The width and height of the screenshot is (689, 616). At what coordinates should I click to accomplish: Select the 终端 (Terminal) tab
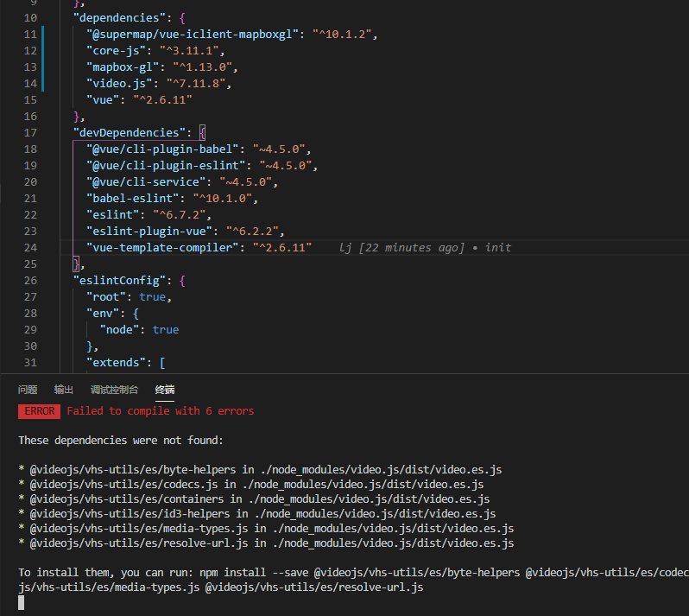click(165, 390)
